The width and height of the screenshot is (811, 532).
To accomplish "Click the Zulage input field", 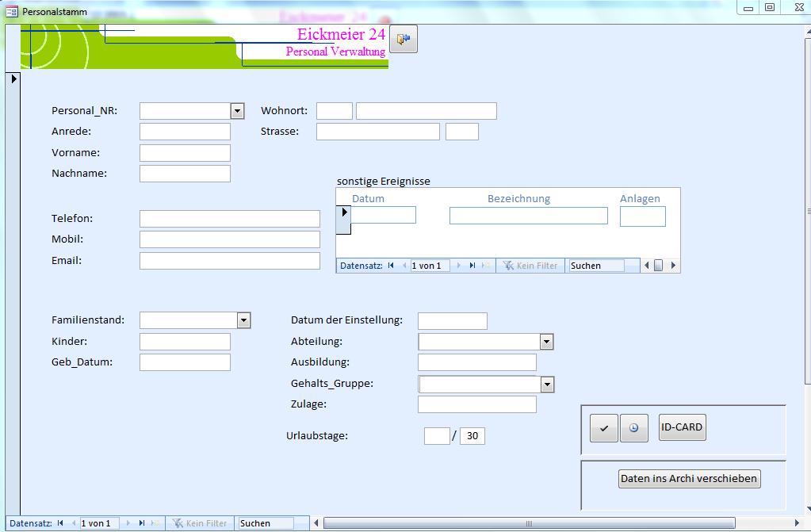I will click(x=477, y=404).
